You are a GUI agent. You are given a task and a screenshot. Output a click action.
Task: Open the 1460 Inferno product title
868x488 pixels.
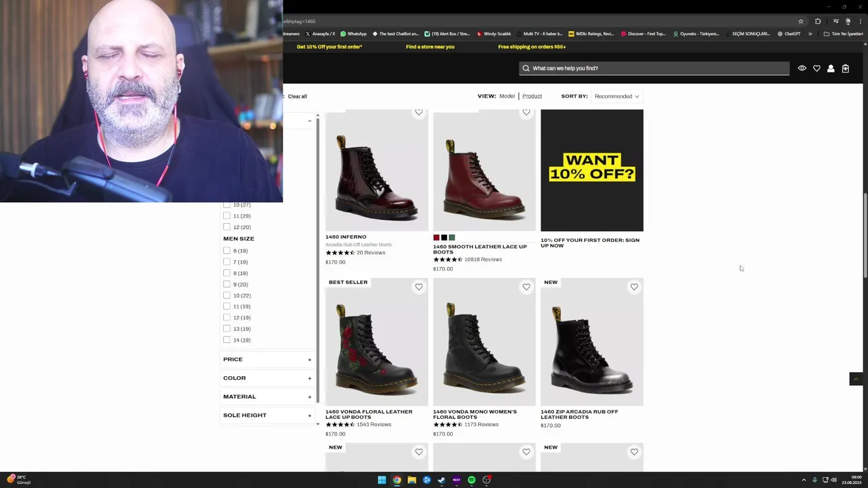[x=346, y=237]
